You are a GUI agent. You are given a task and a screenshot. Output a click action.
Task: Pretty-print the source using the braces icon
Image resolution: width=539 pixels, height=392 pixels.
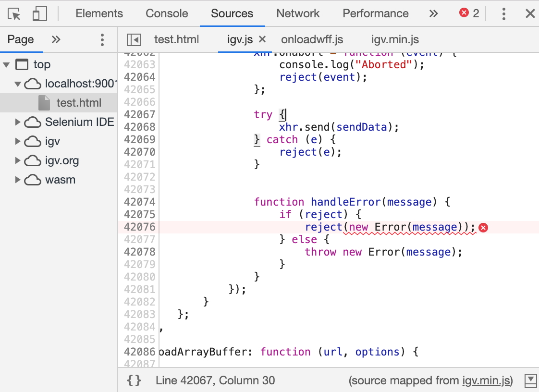[134, 380]
